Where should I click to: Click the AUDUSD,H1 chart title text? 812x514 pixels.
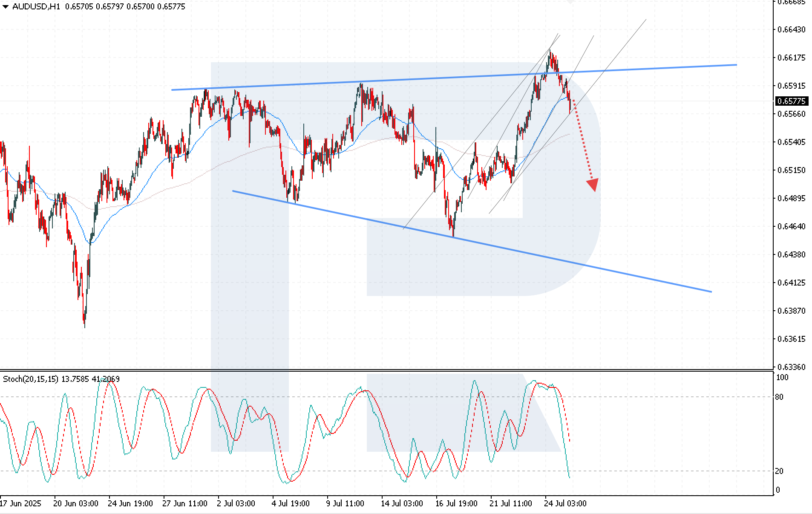tap(36, 7)
